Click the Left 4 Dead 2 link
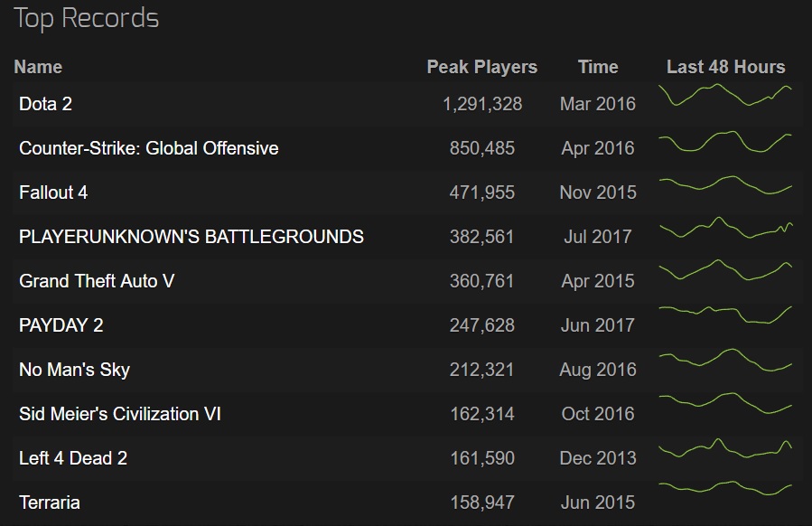812x526 pixels. pyautogui.click(x=72, y=458)
